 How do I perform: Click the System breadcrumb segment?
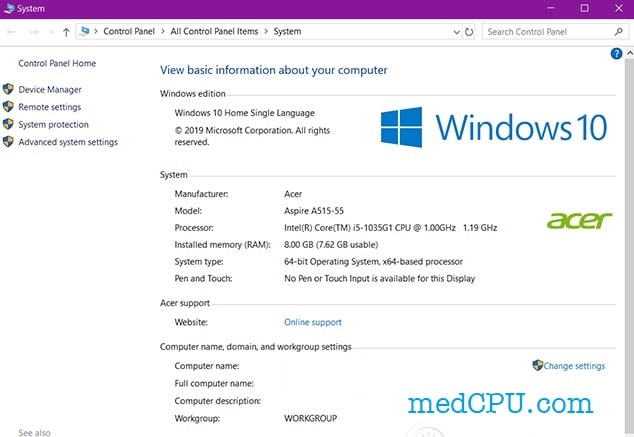click(x=287, y=32)
